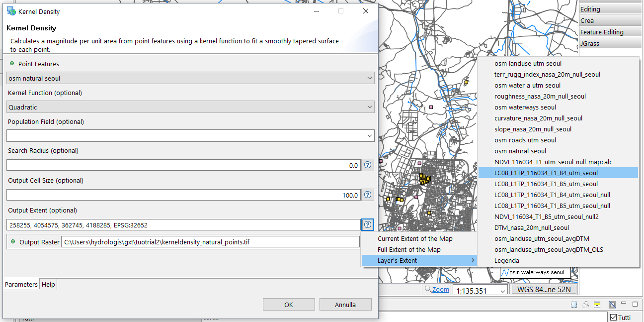Click the Kernel Density window title icon
This screenshot has height=322, width=644.
click(x=11, y=11)
